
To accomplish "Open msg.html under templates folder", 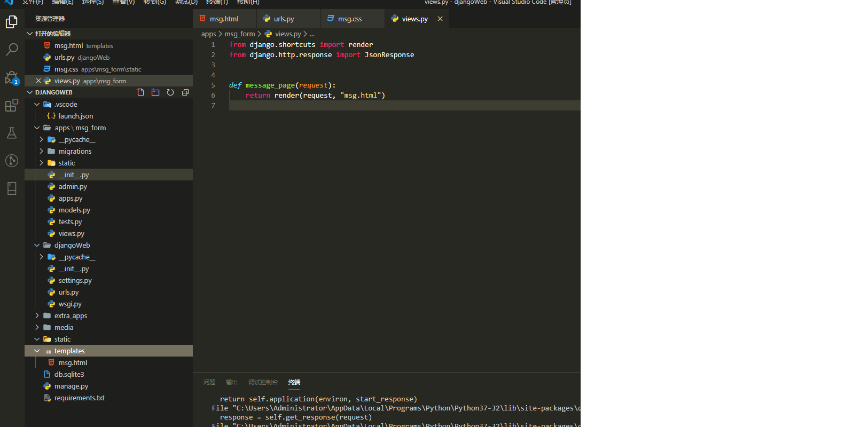I will [108, 362].
